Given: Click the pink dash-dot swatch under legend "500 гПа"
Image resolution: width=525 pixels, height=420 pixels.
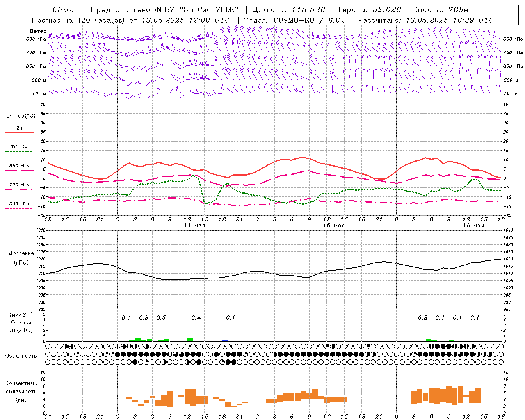Looking at the screenshot, I should coord(18,208).
